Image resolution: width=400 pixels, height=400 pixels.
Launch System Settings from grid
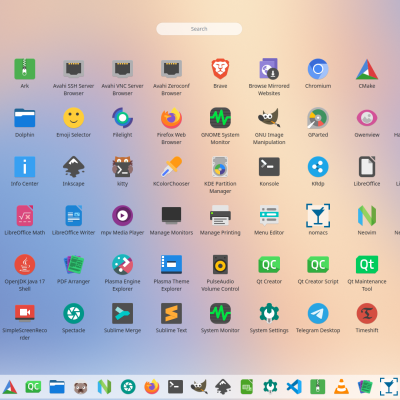coord(269,313)
